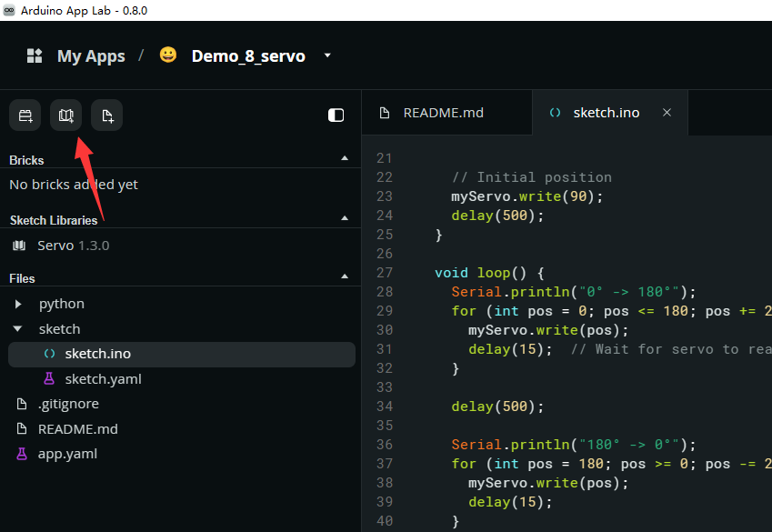This screenshot has width=772, height=532.
Task: Go to My Apps breadcrumb
Action: click(91, 56)
